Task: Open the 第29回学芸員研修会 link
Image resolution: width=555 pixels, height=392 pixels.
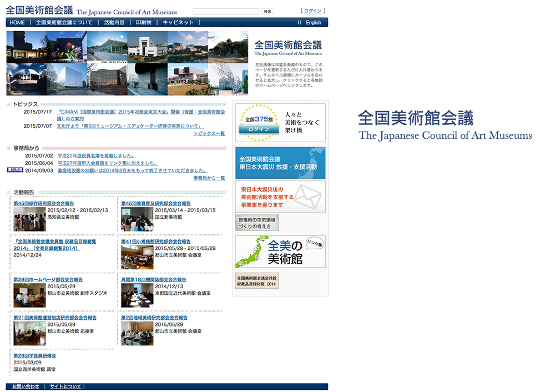Action: (x=34, y=356)
